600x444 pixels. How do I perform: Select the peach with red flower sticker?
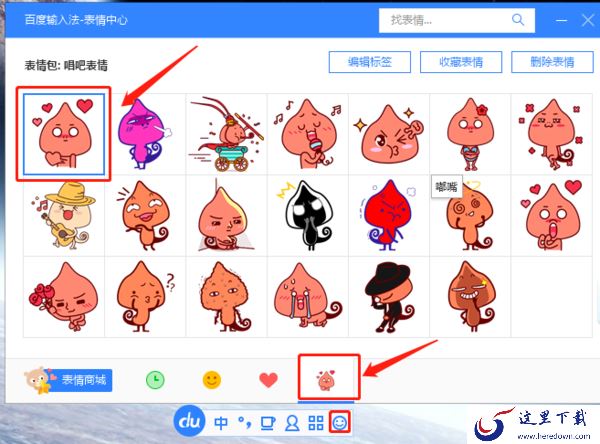470,134
